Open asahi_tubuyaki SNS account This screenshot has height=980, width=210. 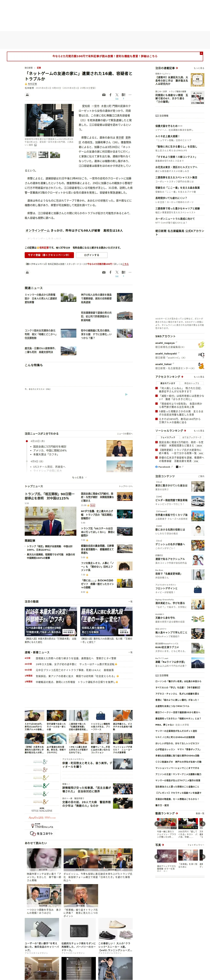pos(166,353)
